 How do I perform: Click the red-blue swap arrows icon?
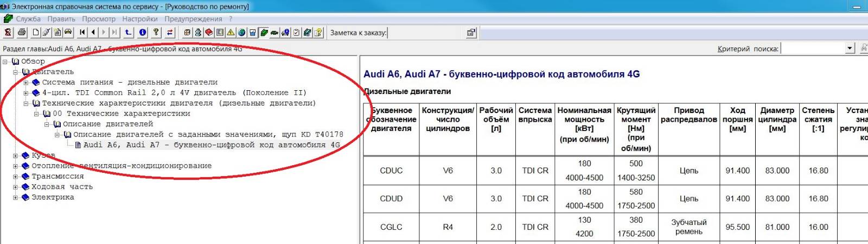point(170,32)
